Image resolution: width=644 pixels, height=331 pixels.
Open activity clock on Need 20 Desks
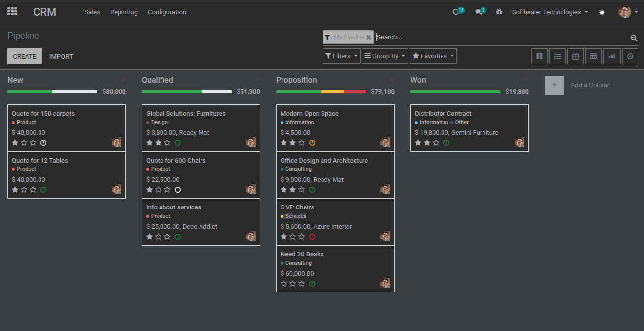(312, 284)
